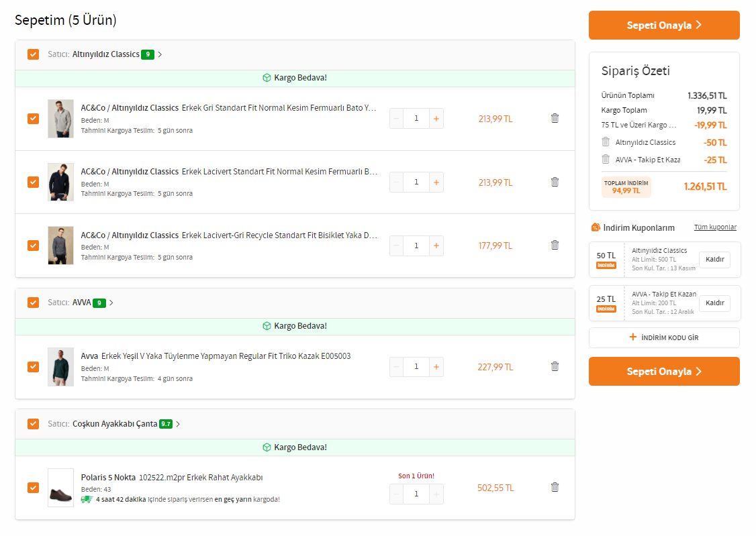Increase quantity of Lacivert-Gri Recycle sweater
The width and height of the screenshot is (756, 536).
tap(436, 246)
